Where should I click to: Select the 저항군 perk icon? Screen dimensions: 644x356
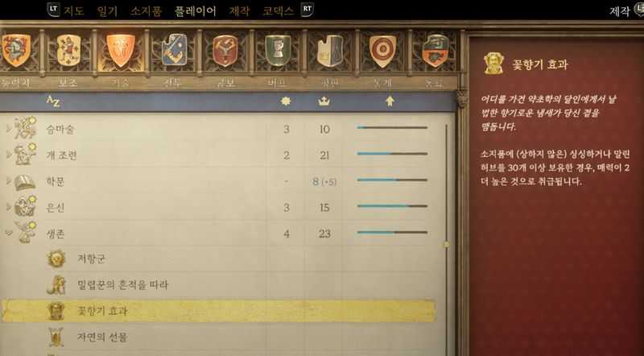click(x=56, y=259)
